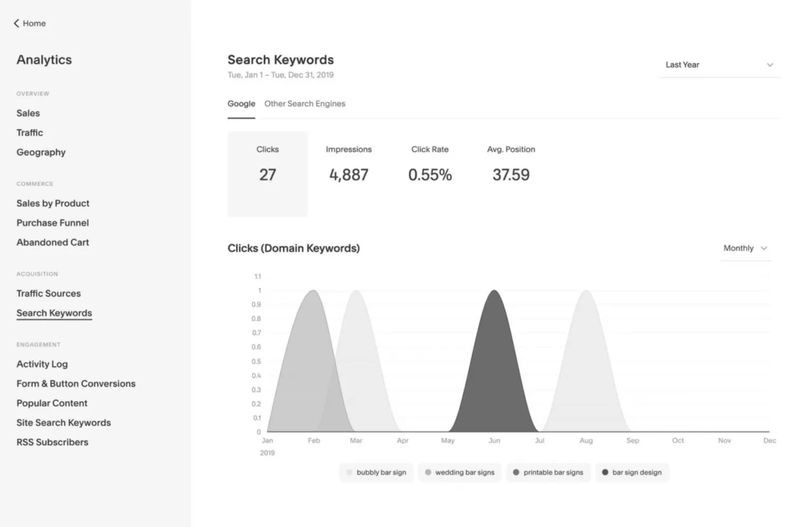812x527 pixels.
Task: Open the Monthly frequency dropdown
Action: (x=745, y=248)
